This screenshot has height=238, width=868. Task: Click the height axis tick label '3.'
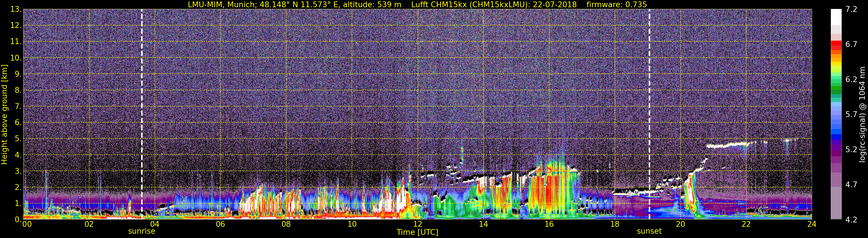point(18,171)
